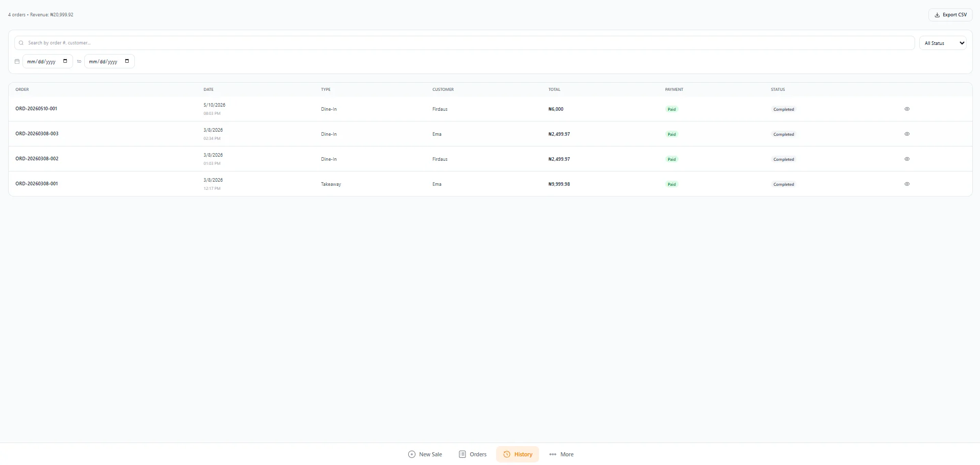This screenshot has height=465, width=980.
Task: Click the ₦2,499.97 total for ORD-20260308-003
Action: 559,134
